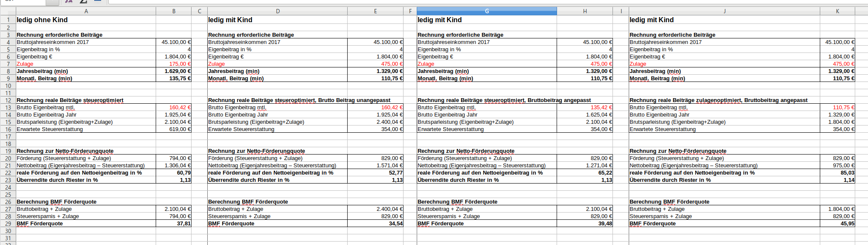Screen dimensions: 868x245
Task: Select row 29 header
Action: (8, 224)
